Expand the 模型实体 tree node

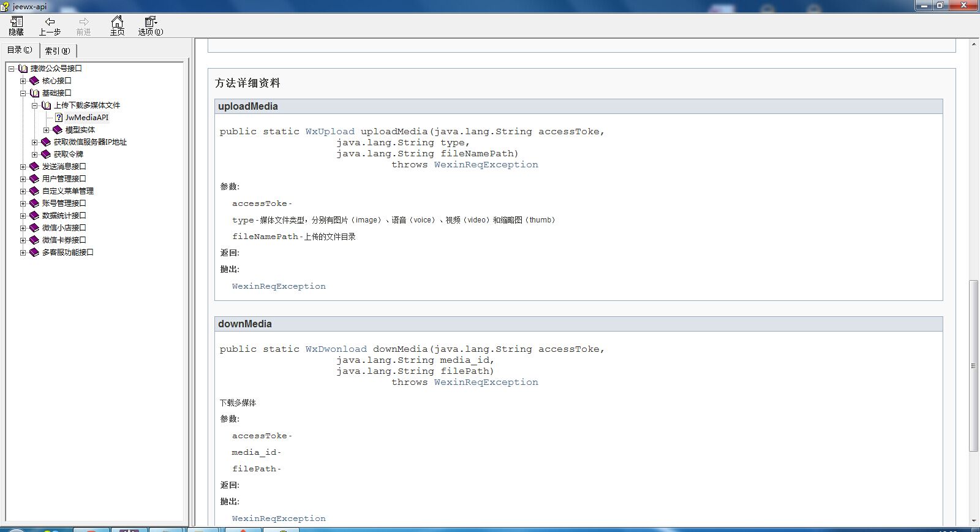coord(46,130)
